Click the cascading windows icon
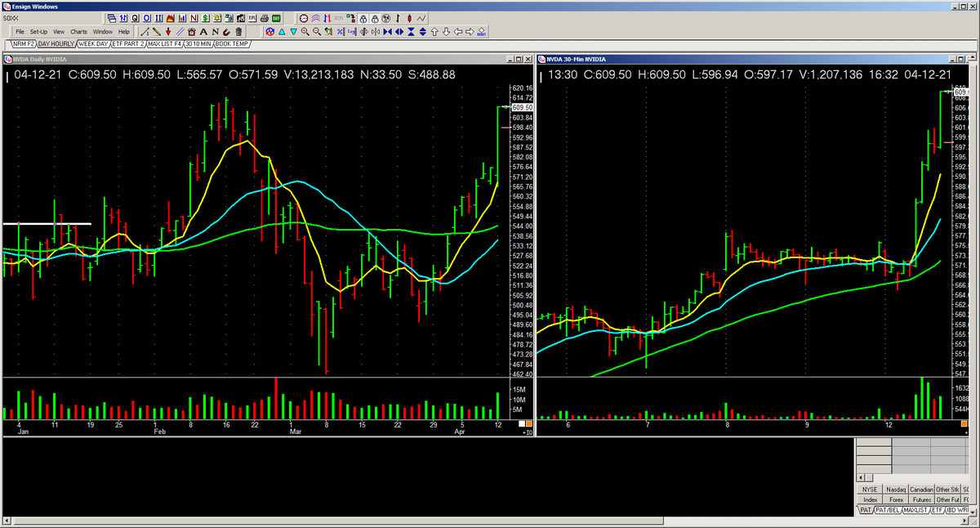The image size is (980, 528). coord(112,18)
